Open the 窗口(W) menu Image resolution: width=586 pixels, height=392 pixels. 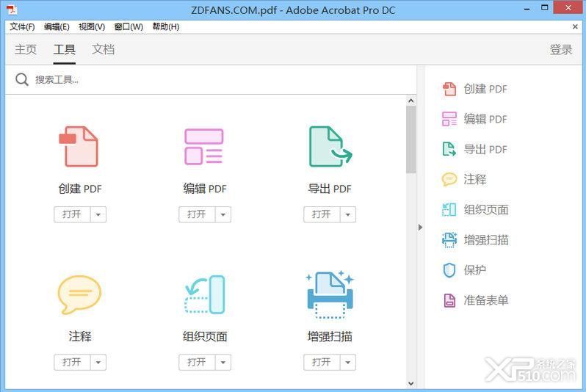tap(129, 27)
